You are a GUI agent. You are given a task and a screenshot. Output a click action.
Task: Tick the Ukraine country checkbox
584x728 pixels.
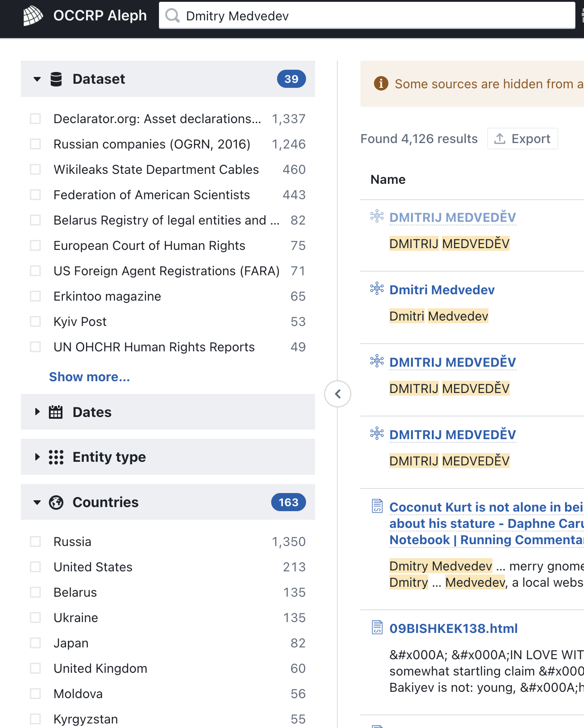pyautogui.click(x=35, y=618)
